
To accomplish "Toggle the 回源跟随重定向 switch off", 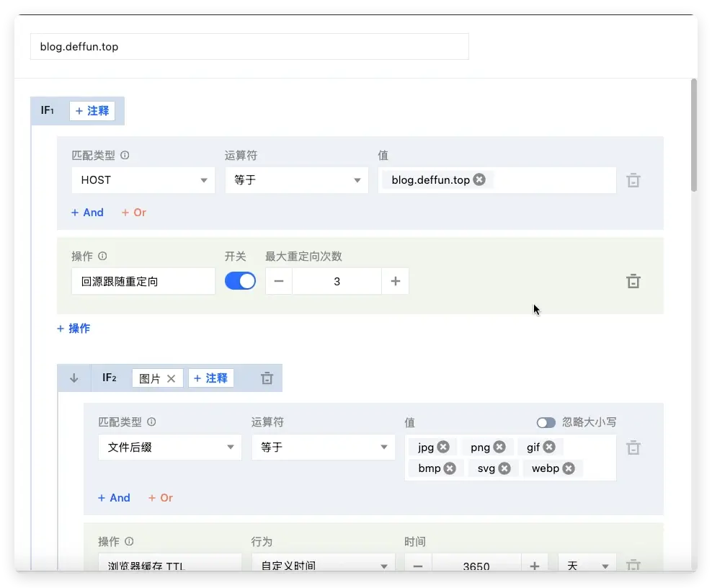I will point(240,281).
